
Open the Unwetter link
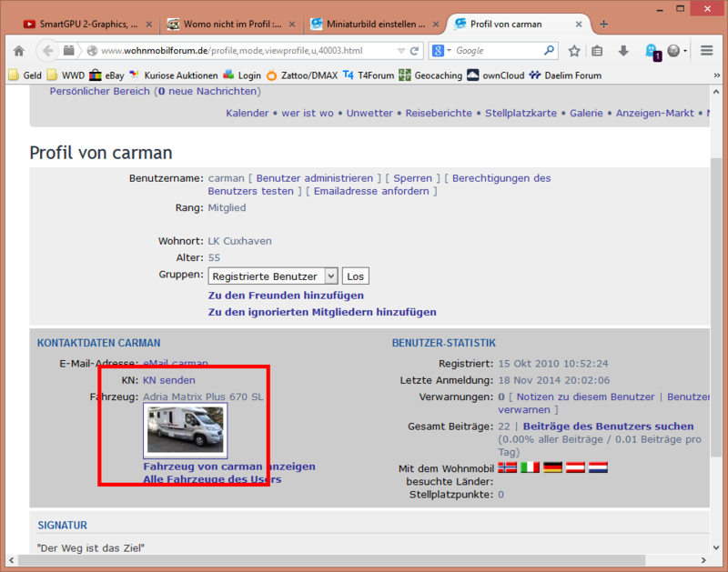369,113
